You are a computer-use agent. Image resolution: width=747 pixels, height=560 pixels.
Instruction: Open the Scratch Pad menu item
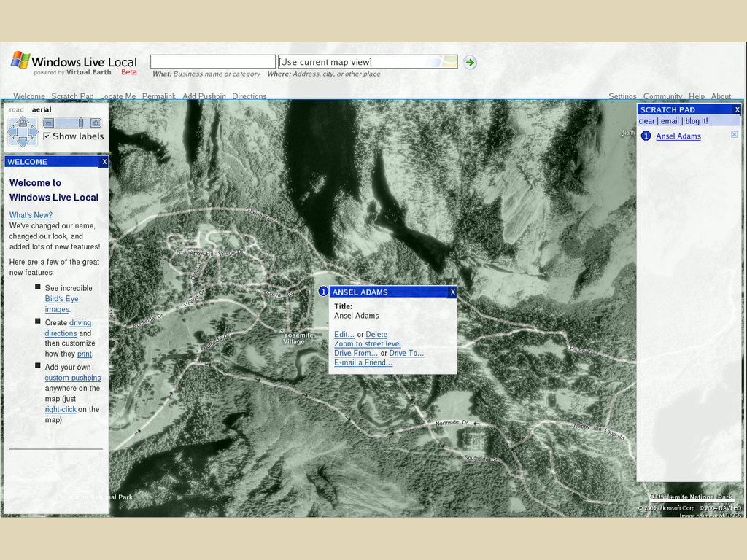pos(72,96)
